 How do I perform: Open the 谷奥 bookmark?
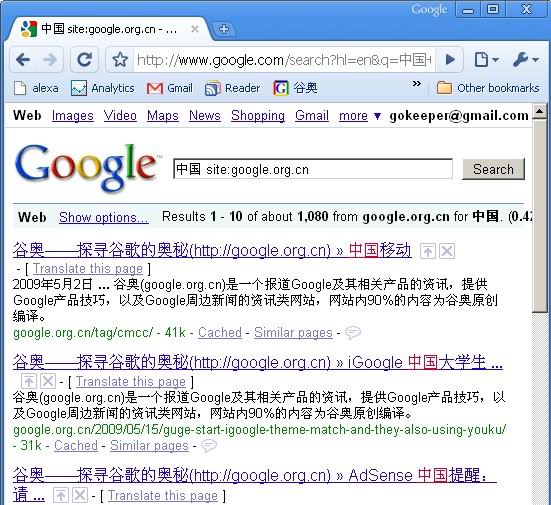[x=296, y=88]
